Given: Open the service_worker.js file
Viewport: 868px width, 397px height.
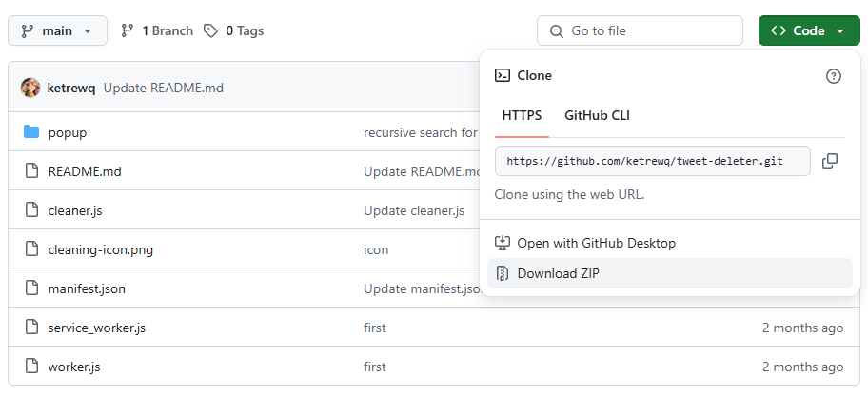Looking at the screenshot, I should (x=97, y=328).
